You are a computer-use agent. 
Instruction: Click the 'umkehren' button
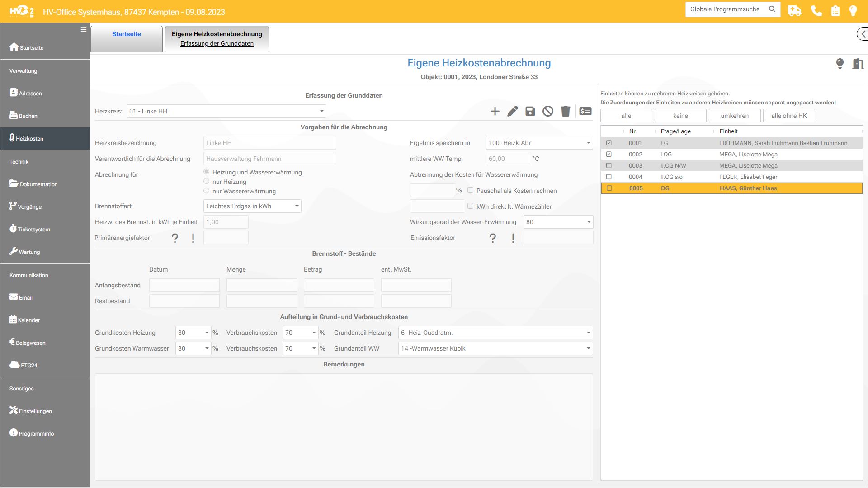pos(735,116)
